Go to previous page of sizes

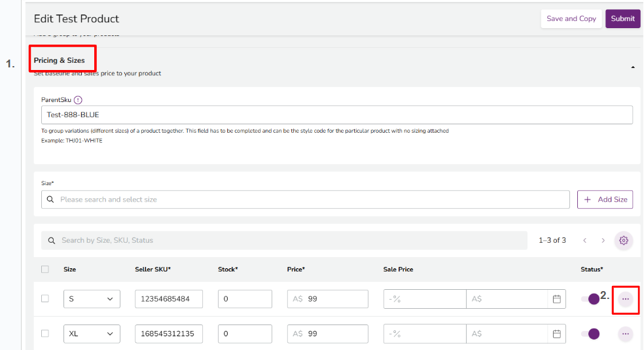pyautogui.click(x=585, y=240)
